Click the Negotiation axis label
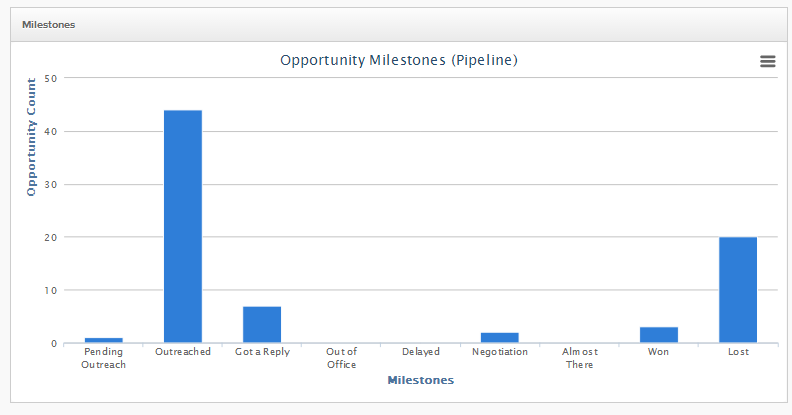The image size is (792, 415). click(x=500, y=352)
